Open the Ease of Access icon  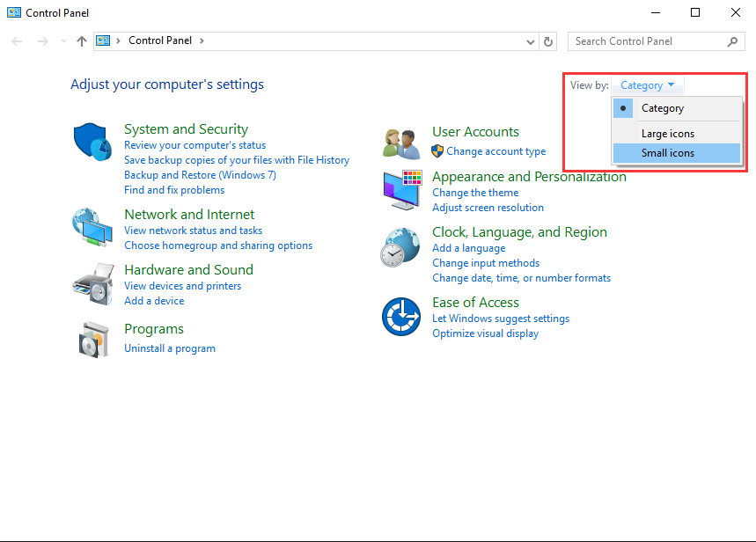(401, 317)
